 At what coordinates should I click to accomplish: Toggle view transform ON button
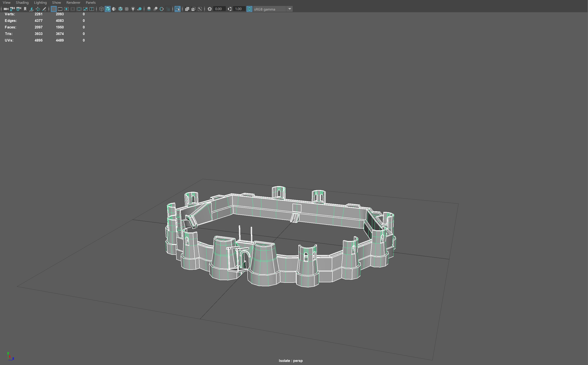click(x=249, y=9)
